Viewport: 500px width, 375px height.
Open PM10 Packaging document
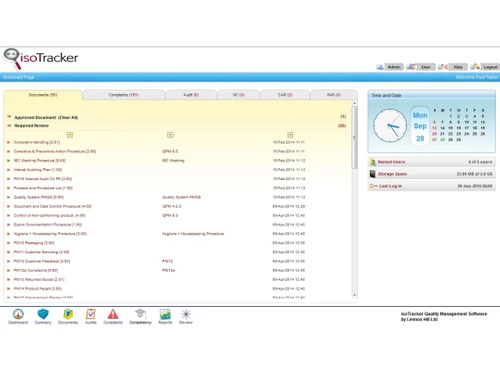pos(34,243)
